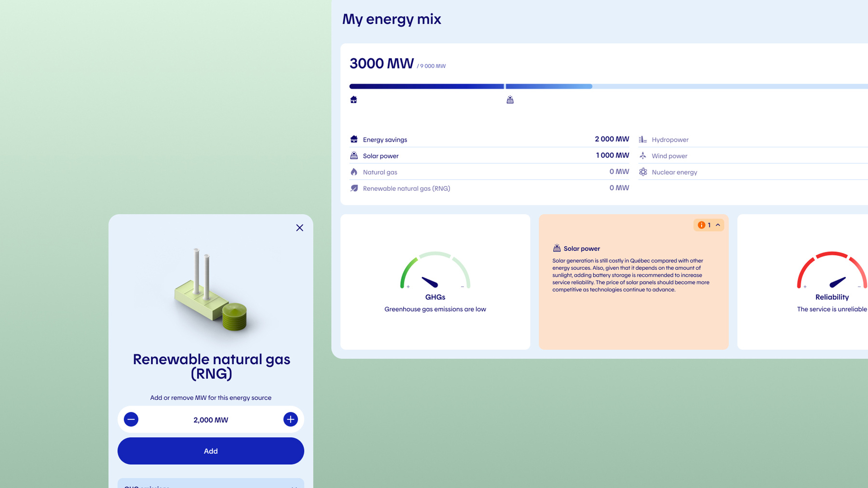This screenshot has height=488, width=868.
Task: Expand the GHG emissions section
Action: tap(211, 484)
